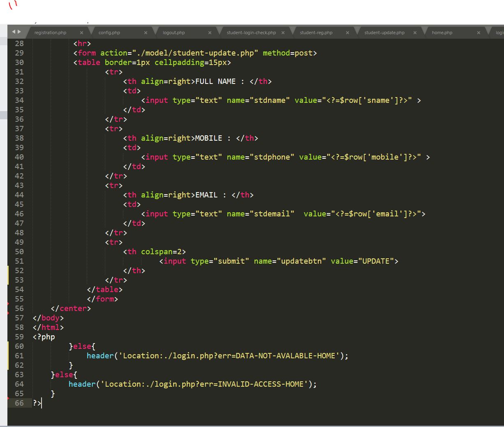Click the "EMAIL :" text on line 44
Screen dimensions: 504x427
coord(211,195)
